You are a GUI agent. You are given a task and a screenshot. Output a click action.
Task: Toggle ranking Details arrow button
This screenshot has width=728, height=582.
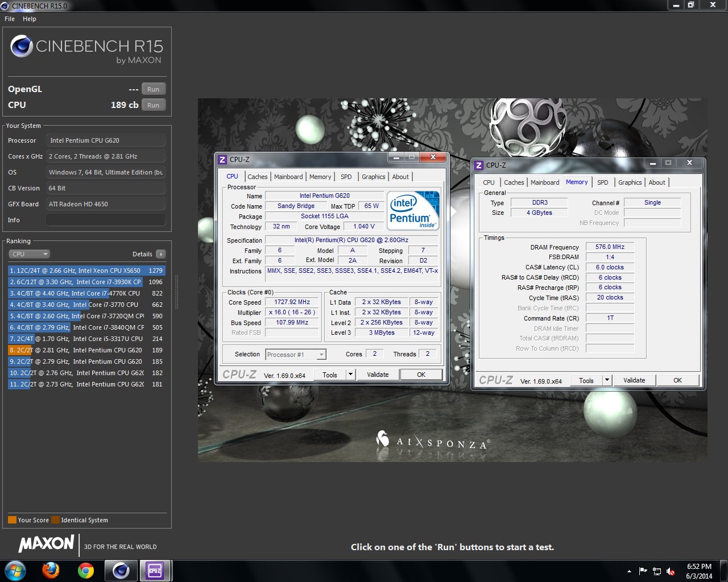[x=161, y=254]
